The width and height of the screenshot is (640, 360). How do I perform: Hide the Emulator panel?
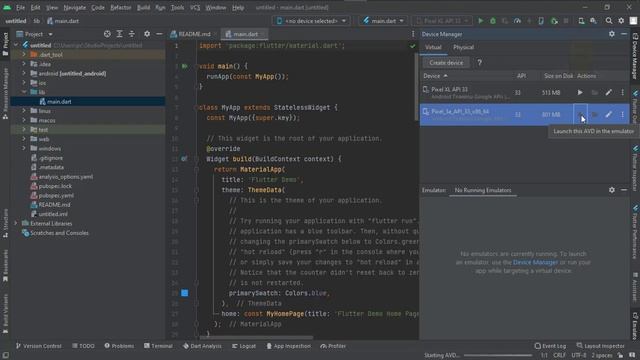pyautogui.click(x=624, y=190)
